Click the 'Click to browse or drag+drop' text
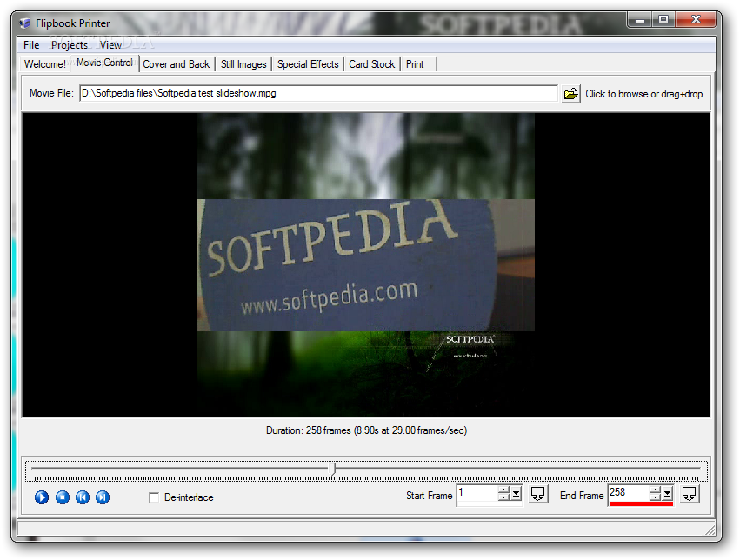Screen dimensions: 740x560 [x=643, y=94]
